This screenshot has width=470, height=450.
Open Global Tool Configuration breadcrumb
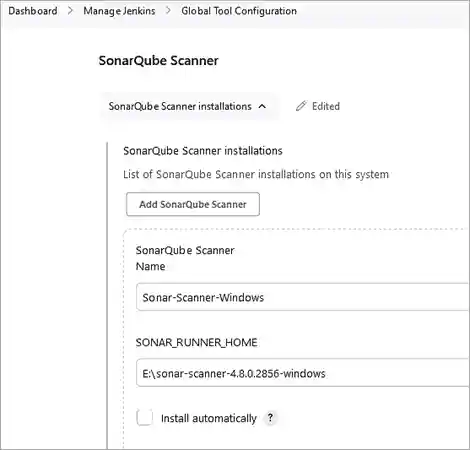[239, 11]
